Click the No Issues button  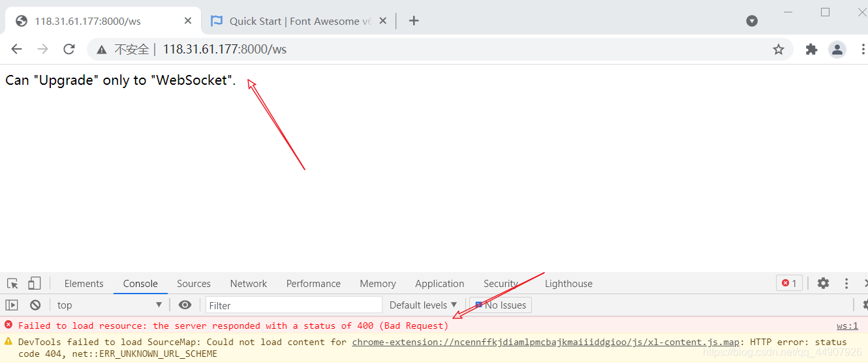501,305
